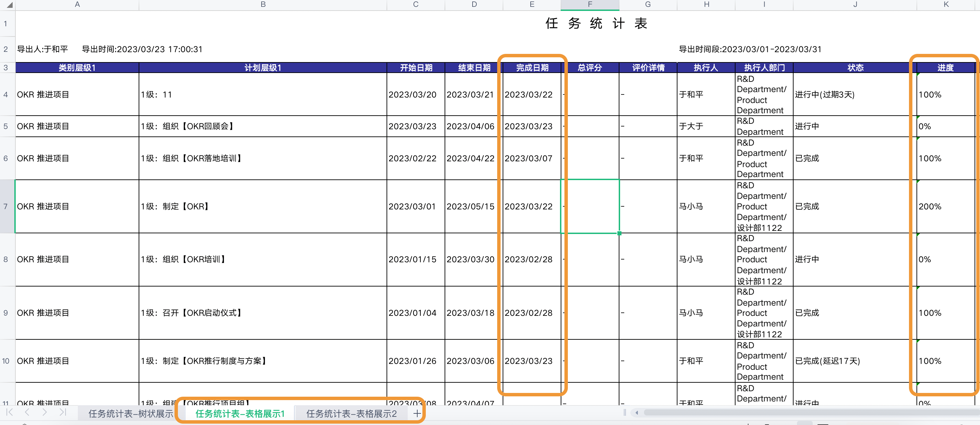Click status cell '已完成(延迟17天)'
The width and height of the screenshot is (980, 425).
(855, 361)
